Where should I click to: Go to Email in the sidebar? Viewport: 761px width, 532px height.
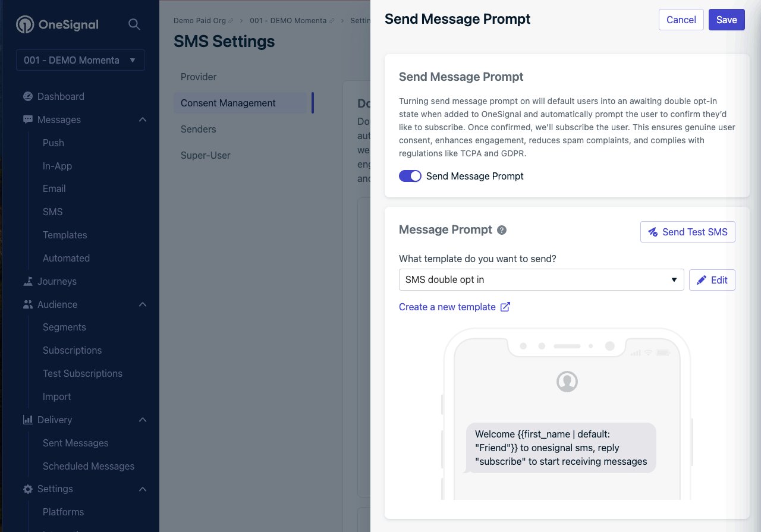pos(54,188)
